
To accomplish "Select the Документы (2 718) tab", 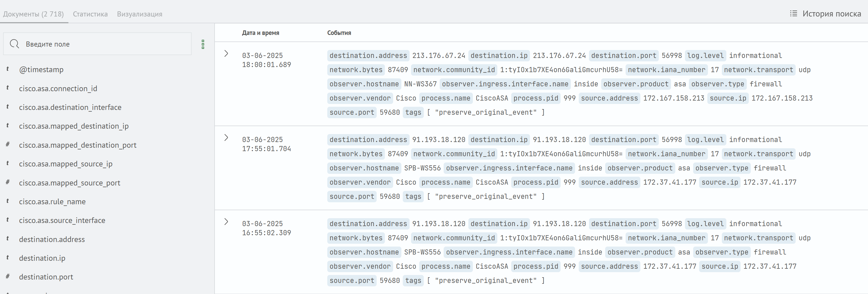I will pyautogui.click(x=33, y=14).
